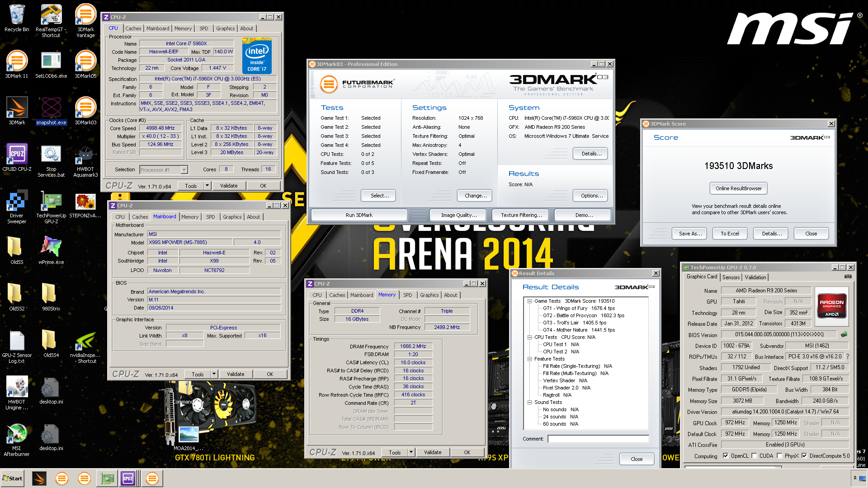This screenshot has width=868, height=488.
Task: Open the Processor #1 selection dropdown
Action: point(184,170)
